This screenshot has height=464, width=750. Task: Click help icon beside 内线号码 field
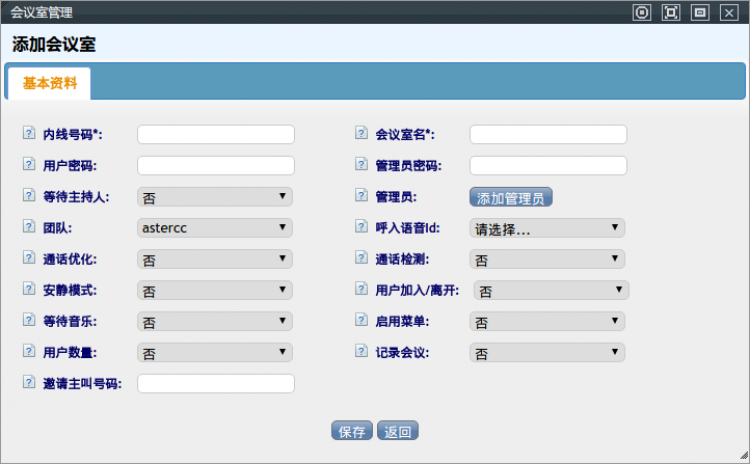tap(27, 134)
